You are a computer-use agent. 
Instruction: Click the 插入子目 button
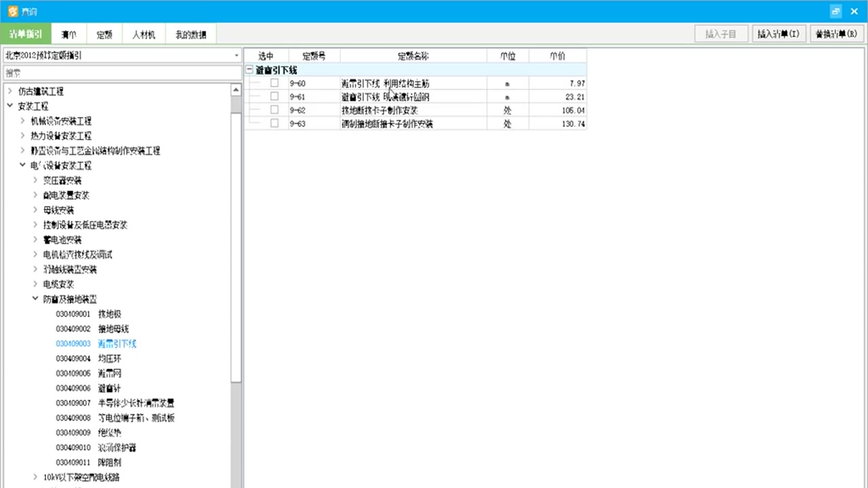pyautogui.click(x=722, y=34)
